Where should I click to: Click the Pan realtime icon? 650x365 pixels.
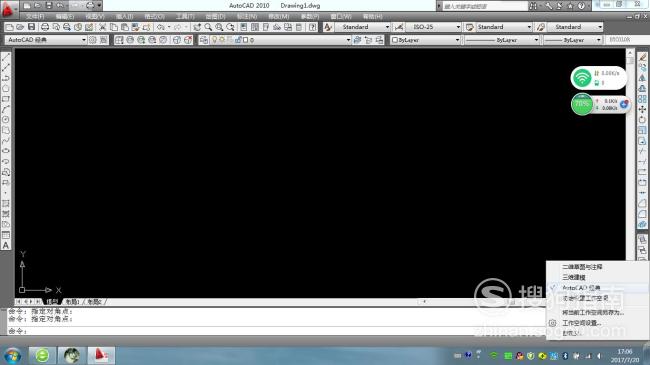tap(197, 27)
